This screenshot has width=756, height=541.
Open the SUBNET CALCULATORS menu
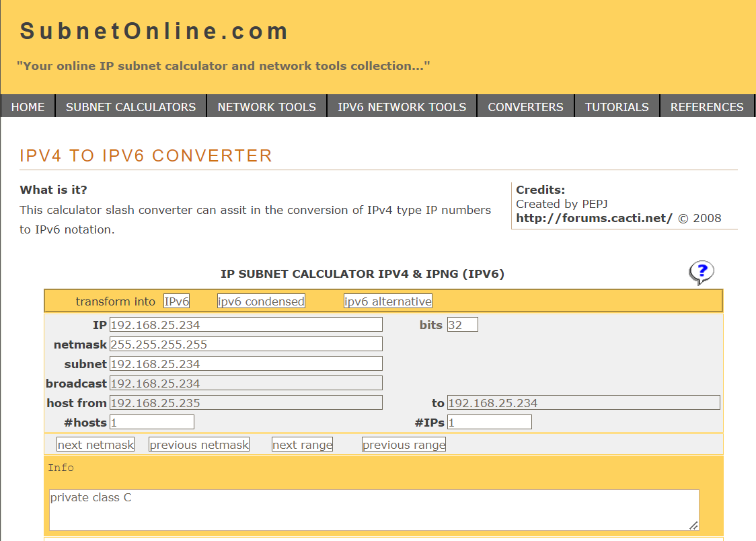130,107
